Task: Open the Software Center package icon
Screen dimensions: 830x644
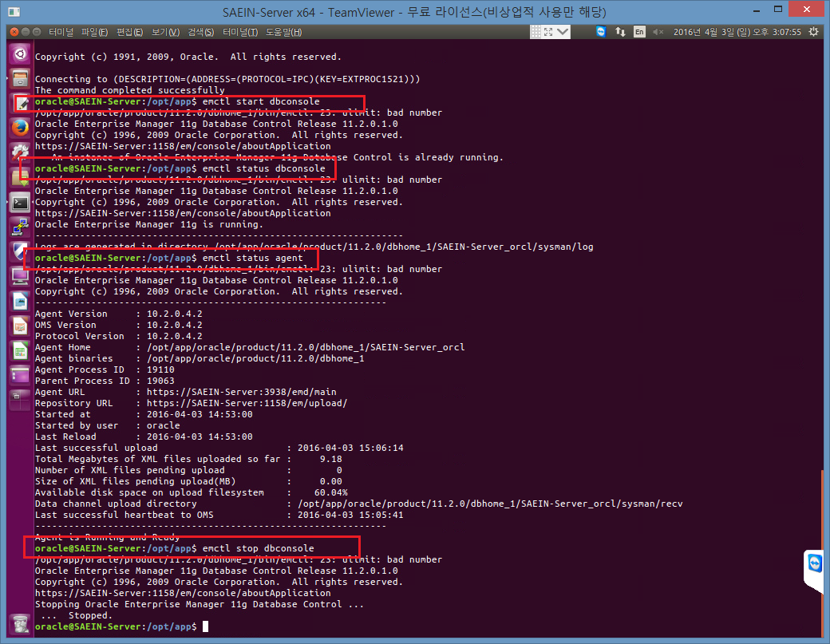Action: 20,178
